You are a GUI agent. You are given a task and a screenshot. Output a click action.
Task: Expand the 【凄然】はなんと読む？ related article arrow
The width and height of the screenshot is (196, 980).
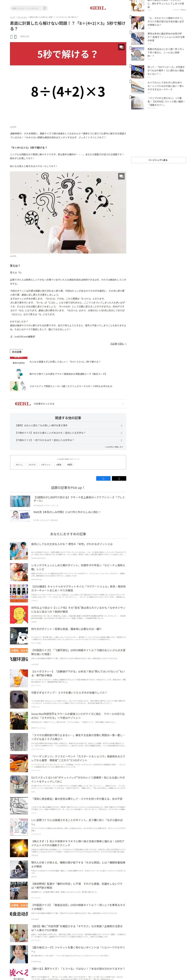point(121,425)
